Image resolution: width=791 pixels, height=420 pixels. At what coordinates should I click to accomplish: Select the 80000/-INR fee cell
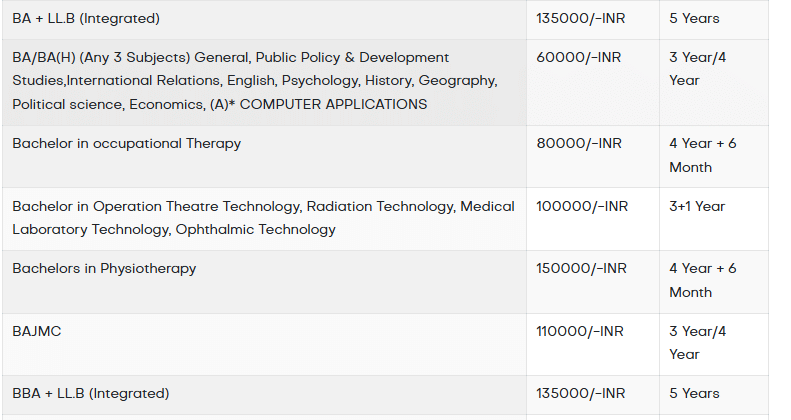point(578,143)
